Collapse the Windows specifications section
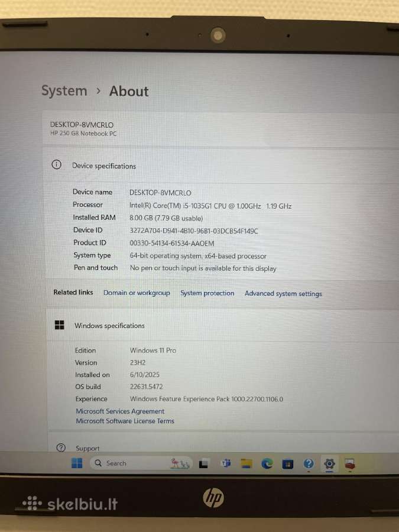 pyautogui.click(x=222, y=325)
